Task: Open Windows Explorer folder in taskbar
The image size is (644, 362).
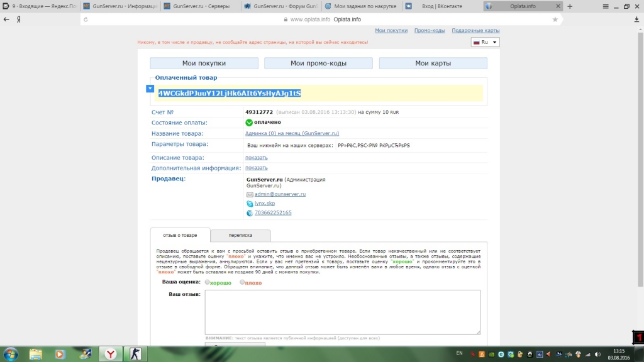Action: [x=36, y=354]
